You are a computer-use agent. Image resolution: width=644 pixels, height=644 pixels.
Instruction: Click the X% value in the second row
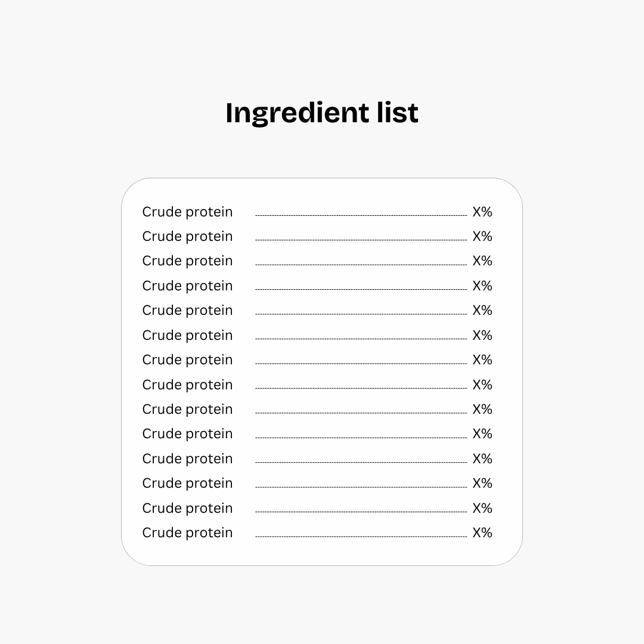(x=482, y=237)
